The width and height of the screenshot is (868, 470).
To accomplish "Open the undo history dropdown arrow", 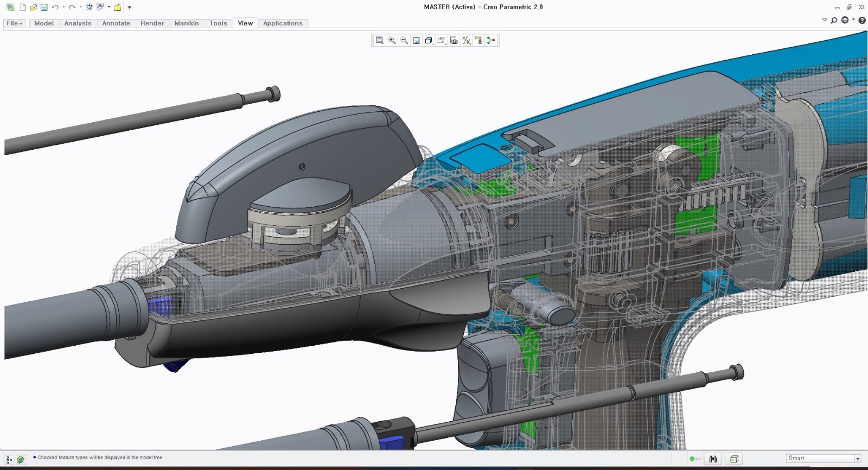I will (63, 7).
